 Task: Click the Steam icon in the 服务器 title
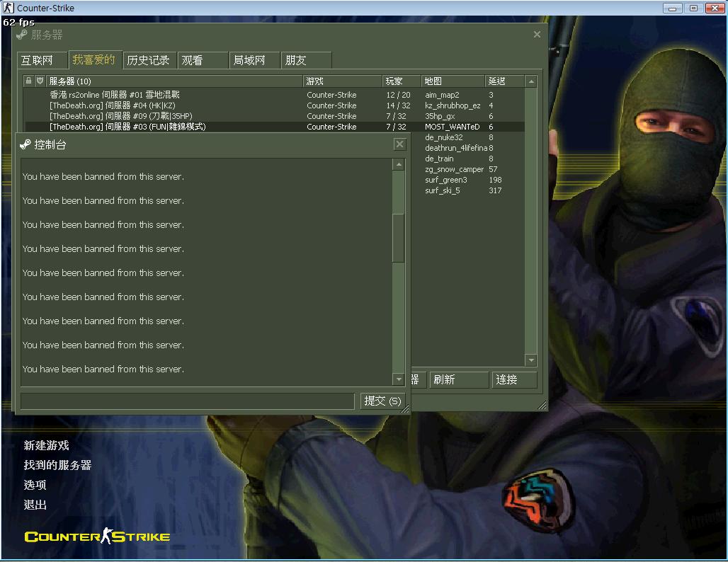22,35
